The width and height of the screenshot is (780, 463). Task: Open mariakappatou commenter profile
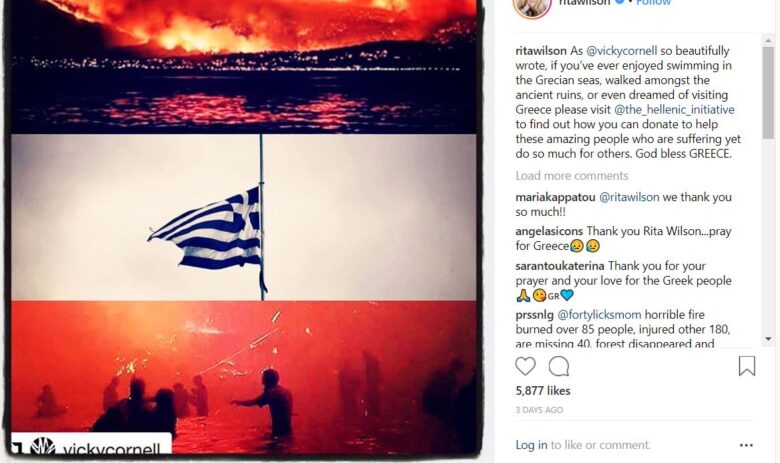(x=555, y=197)
